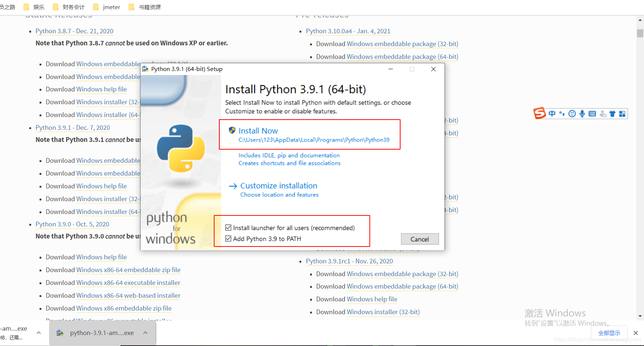The image size is (644, 346).
Task: Download Windows x86-64 embeddable zip file
Action: tap(129, 270)
